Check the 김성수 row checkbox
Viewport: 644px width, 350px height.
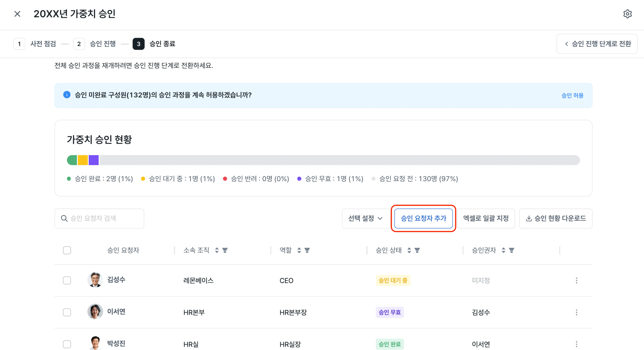click(x=67, y=281)
